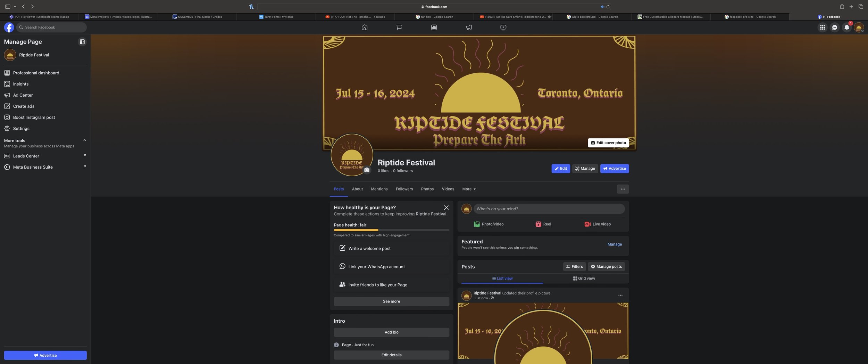This screenshot has width=868, height=364.
Task: Click Invite friends to like your Page
Action: point(391,284)
